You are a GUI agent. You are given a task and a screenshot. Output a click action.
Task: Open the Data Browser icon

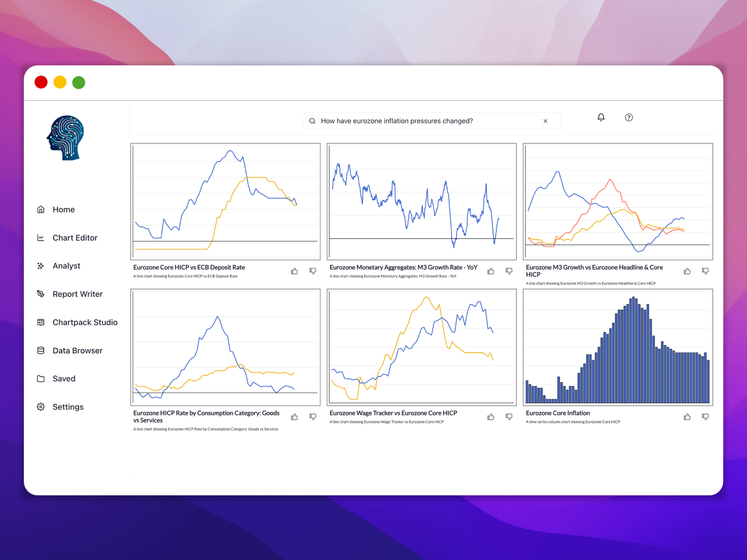click(x=41, y=350)
